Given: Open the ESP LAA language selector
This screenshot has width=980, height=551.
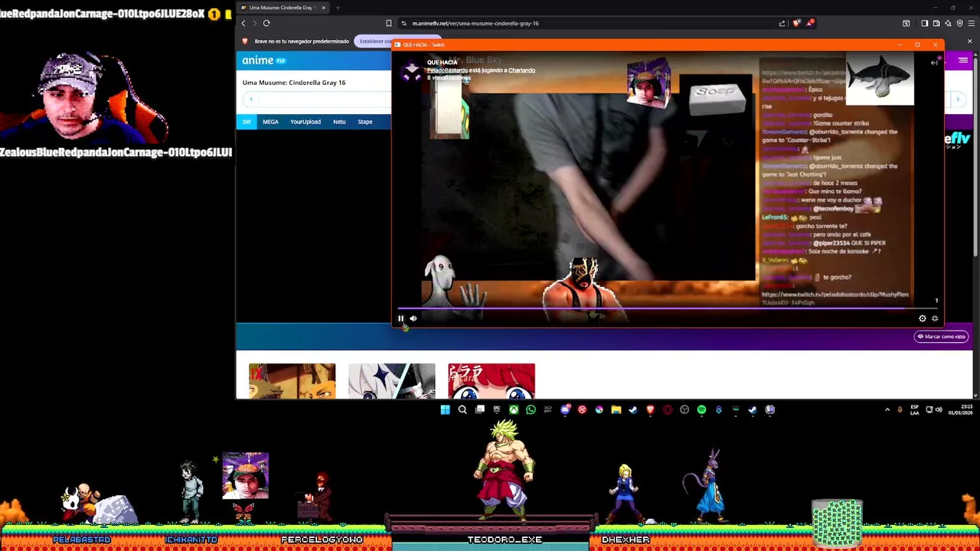Looking at the screenshot, I should tap(915, 409).
